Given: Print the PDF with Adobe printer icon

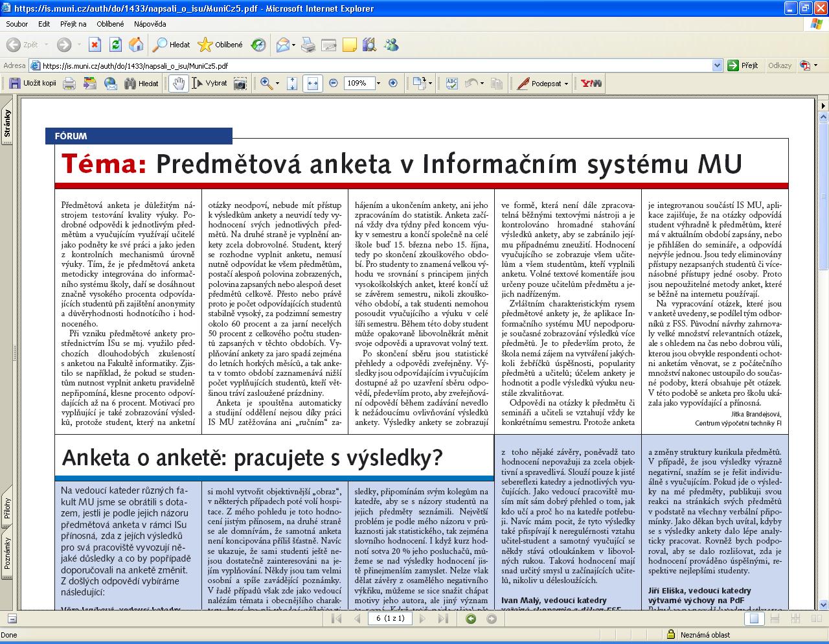Looking at the screenshot, I should tap(69, 83).
